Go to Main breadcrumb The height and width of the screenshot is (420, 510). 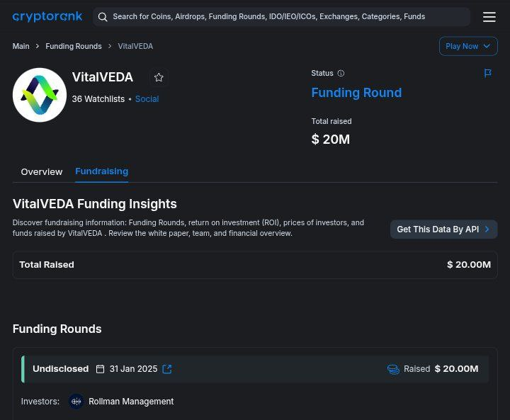tap(21, 46)
